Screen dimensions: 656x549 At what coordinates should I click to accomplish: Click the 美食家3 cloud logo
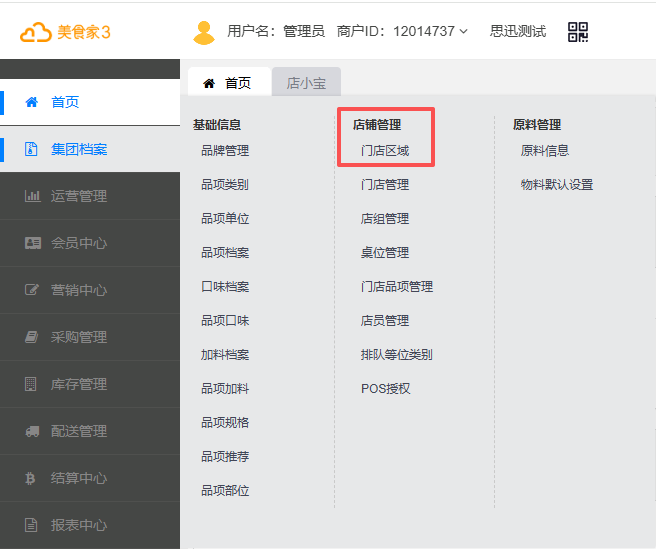coord(36,32)
